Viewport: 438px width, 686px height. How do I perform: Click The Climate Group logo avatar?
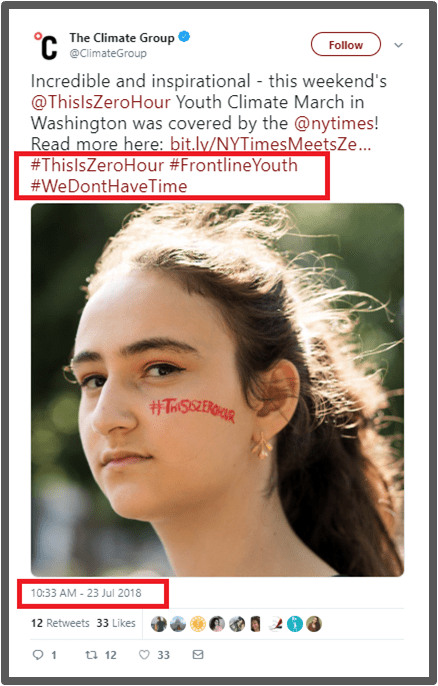(x=46, y=46)
